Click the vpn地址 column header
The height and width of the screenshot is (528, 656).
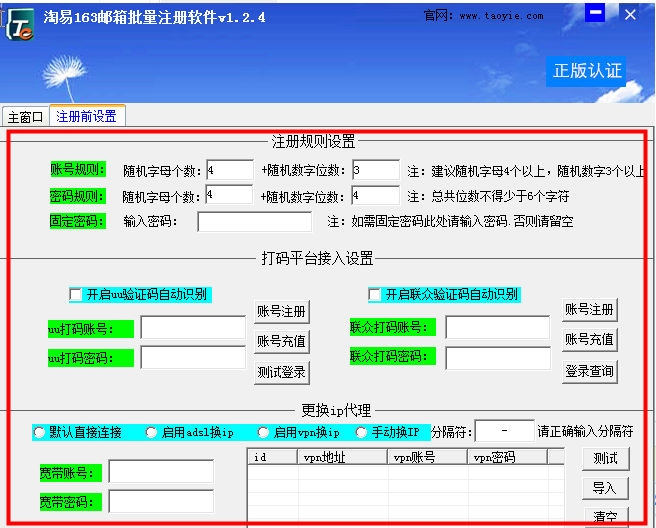click(x=343, y=457)
